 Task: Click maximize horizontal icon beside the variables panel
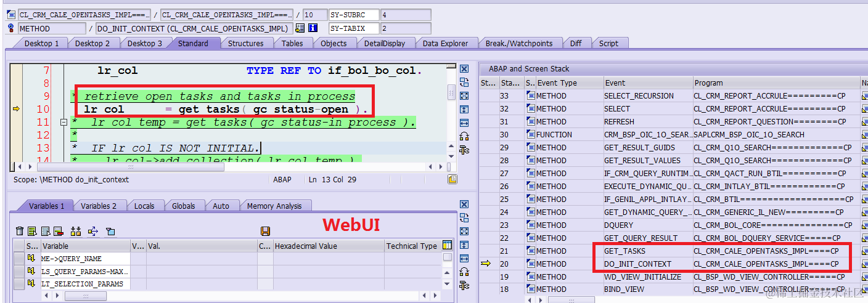pyautogui.click(x=464, y=259)
